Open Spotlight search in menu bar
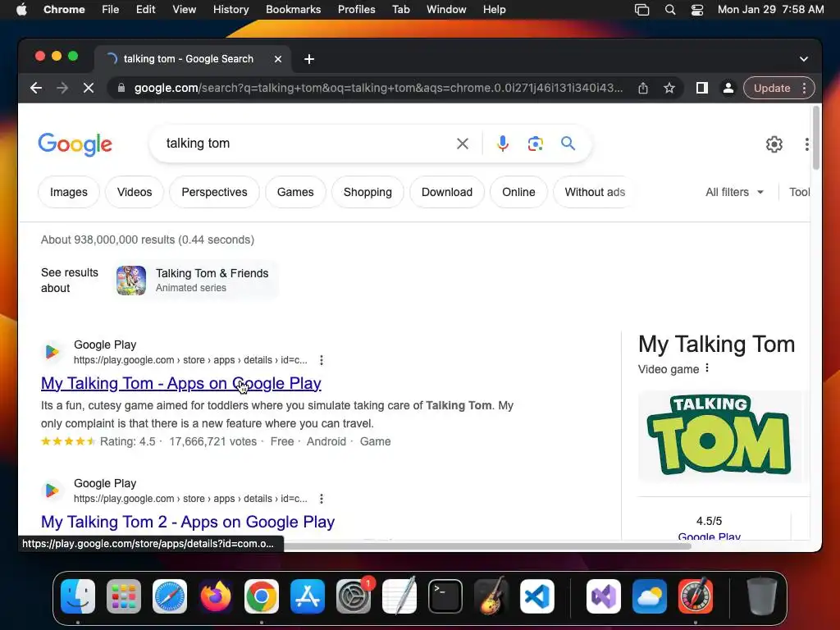 669,10
